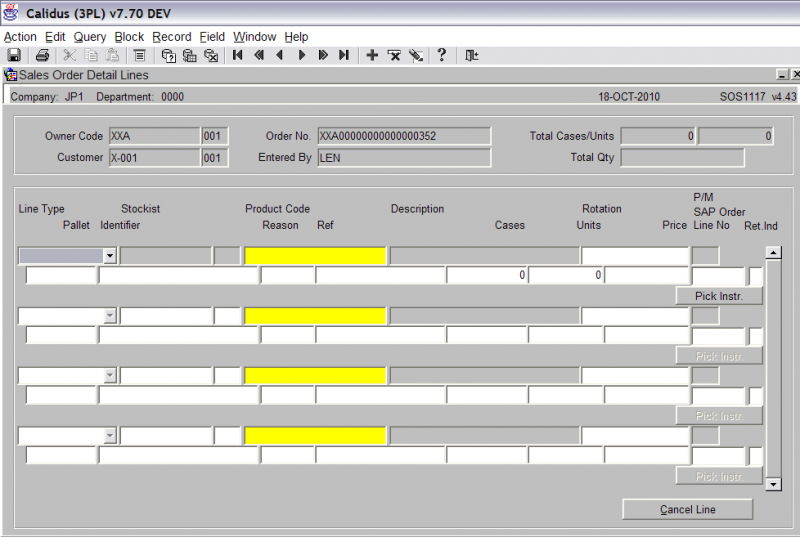Click the first row Reason field
This screenshot has height=537, width=800.
click(x=287, y=275)
